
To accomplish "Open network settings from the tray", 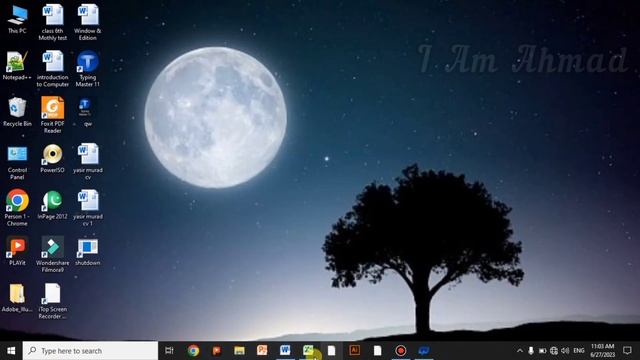I will point(553,351).
